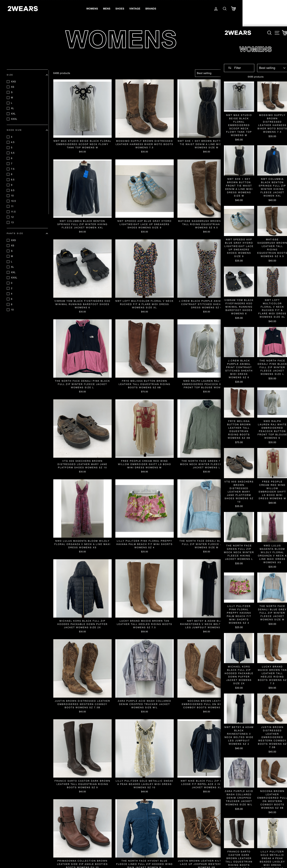Click Zara acid wash denim jacket thumbnail, mobile
Viewport: 287px width, 868px height.
(239, 773)
